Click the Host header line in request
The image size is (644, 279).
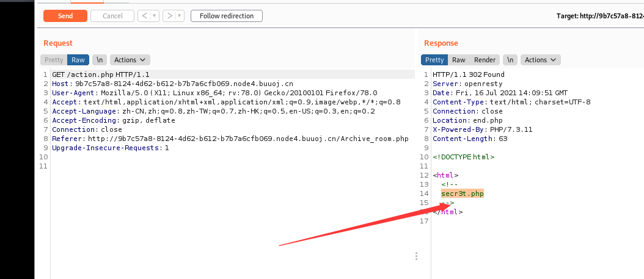(x=172, y=84)
